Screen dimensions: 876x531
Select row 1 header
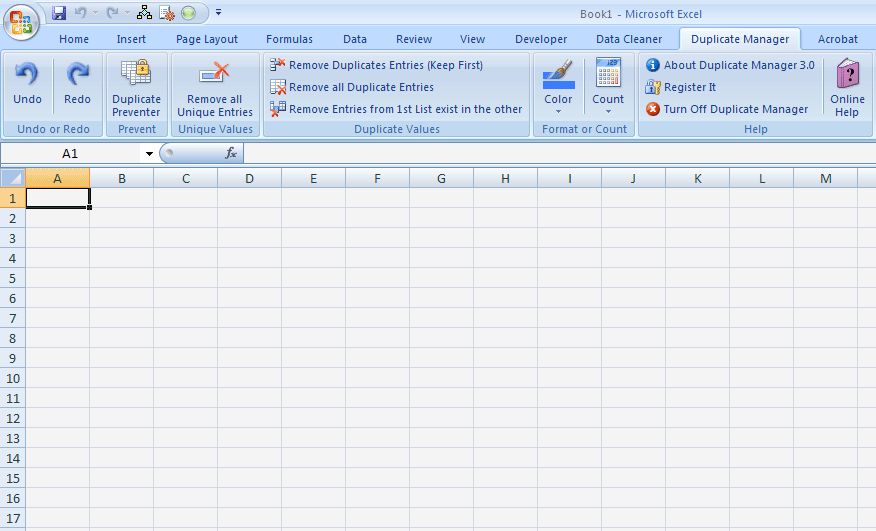(13, 198)
